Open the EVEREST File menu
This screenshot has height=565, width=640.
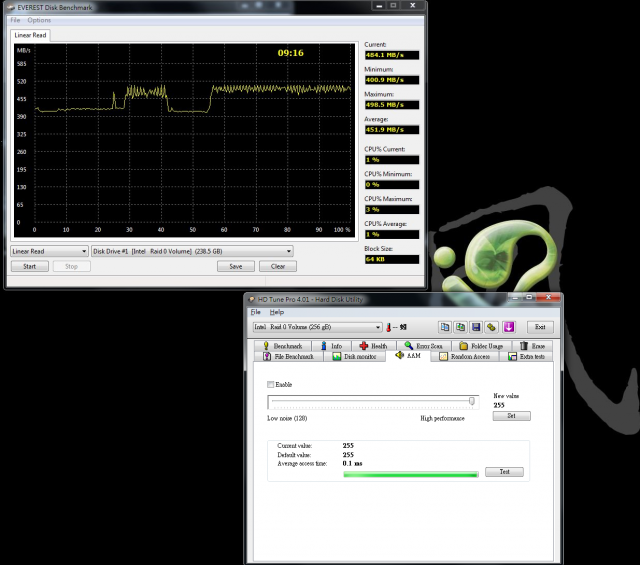coord(15,20)
